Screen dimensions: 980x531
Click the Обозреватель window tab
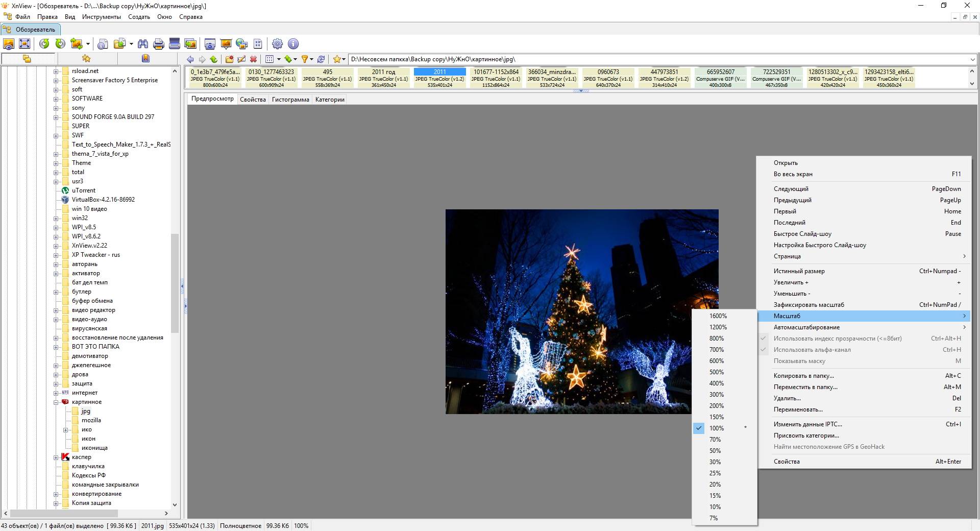click(x=31, y=30)
